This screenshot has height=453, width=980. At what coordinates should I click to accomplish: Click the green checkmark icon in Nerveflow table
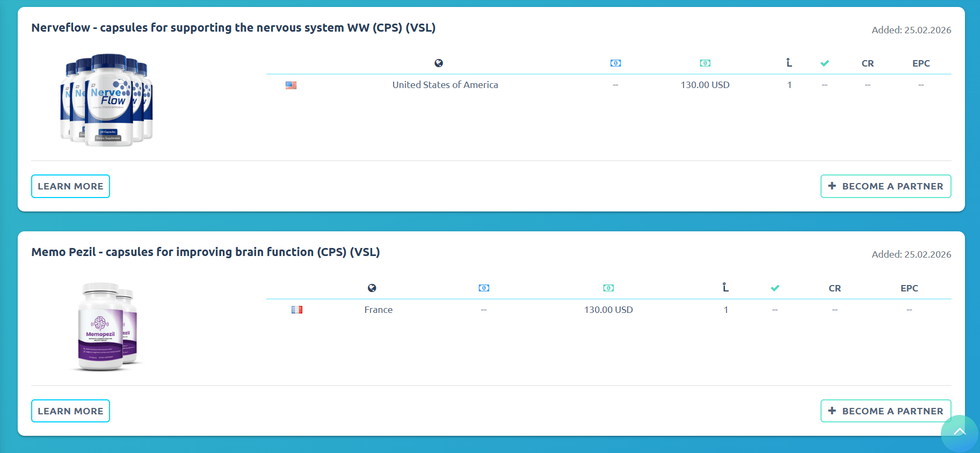[825, 63]
